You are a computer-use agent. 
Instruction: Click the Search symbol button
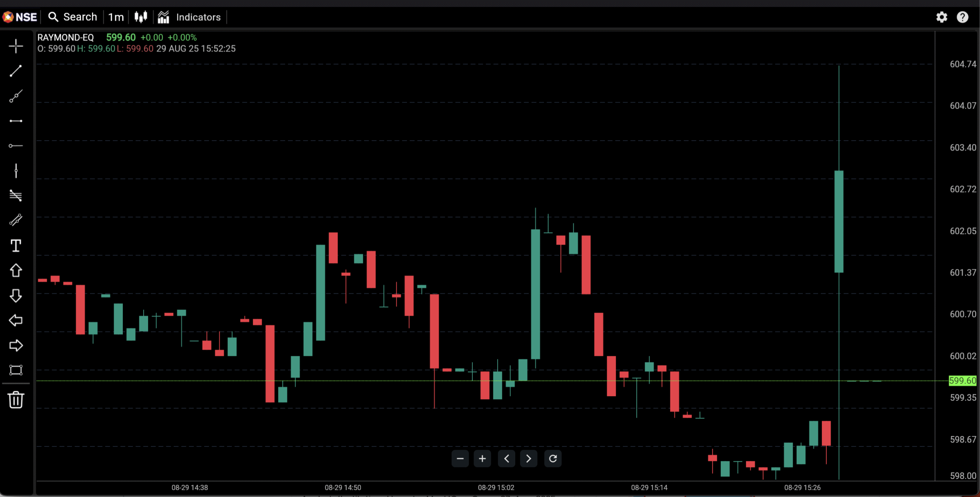72,17
